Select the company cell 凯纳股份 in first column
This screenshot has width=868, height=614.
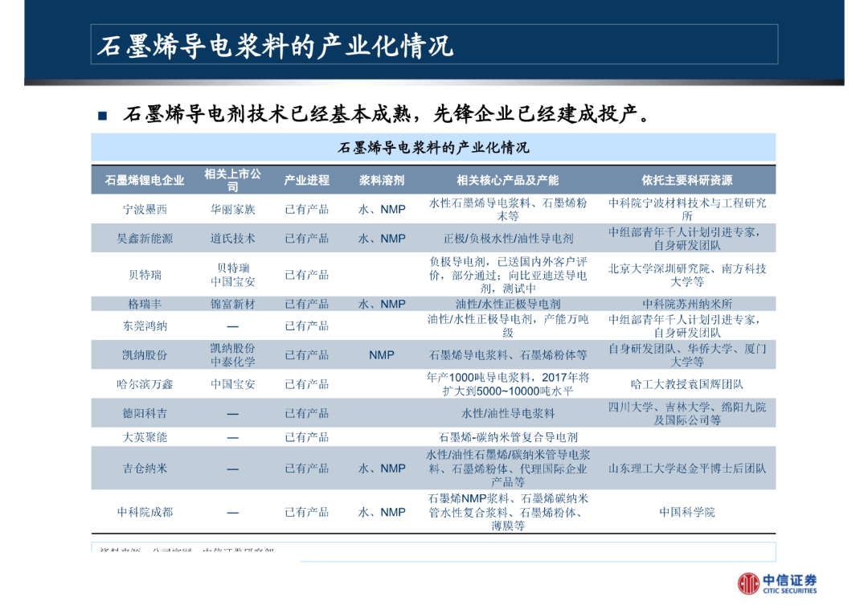pos(145,355)
